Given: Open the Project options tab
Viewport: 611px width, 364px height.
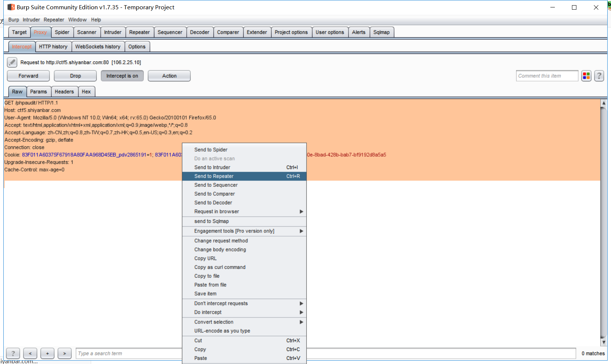Looking at the screenshot, I should (291, 32).
